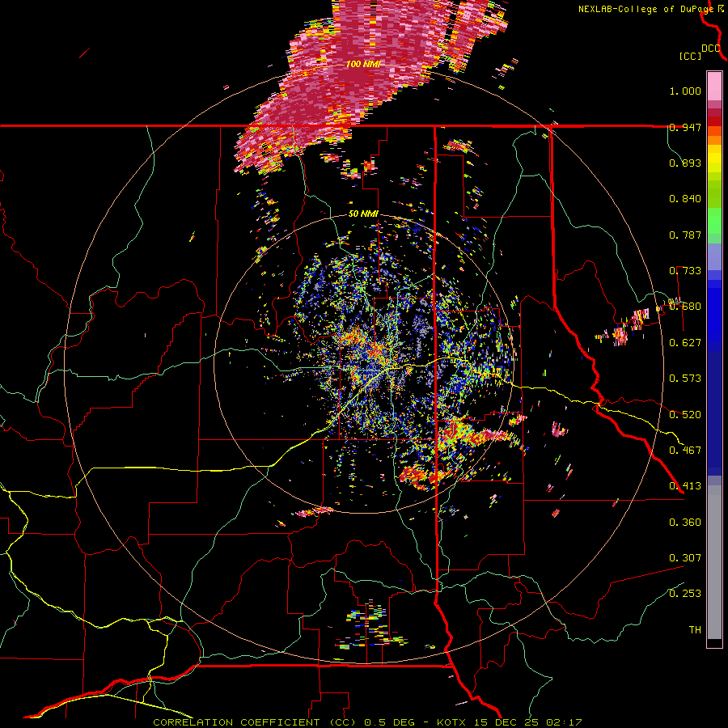
Task: Select the 0.787 scale value
Action: [x=685, y=235]
